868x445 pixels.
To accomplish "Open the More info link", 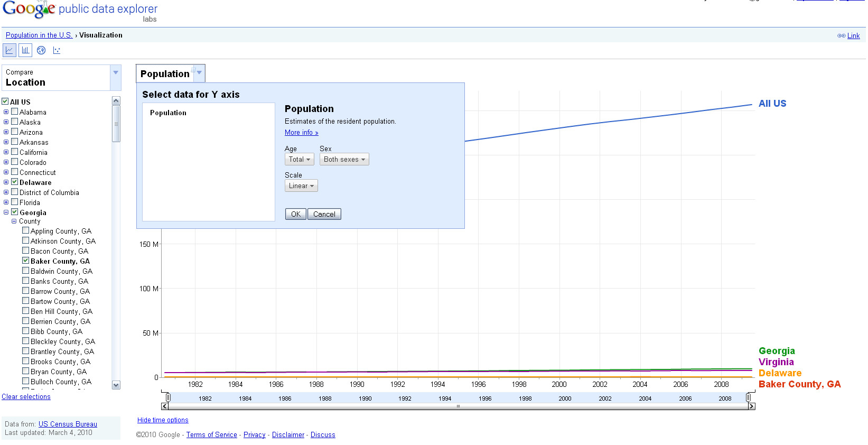I will [x=301, y=133].
